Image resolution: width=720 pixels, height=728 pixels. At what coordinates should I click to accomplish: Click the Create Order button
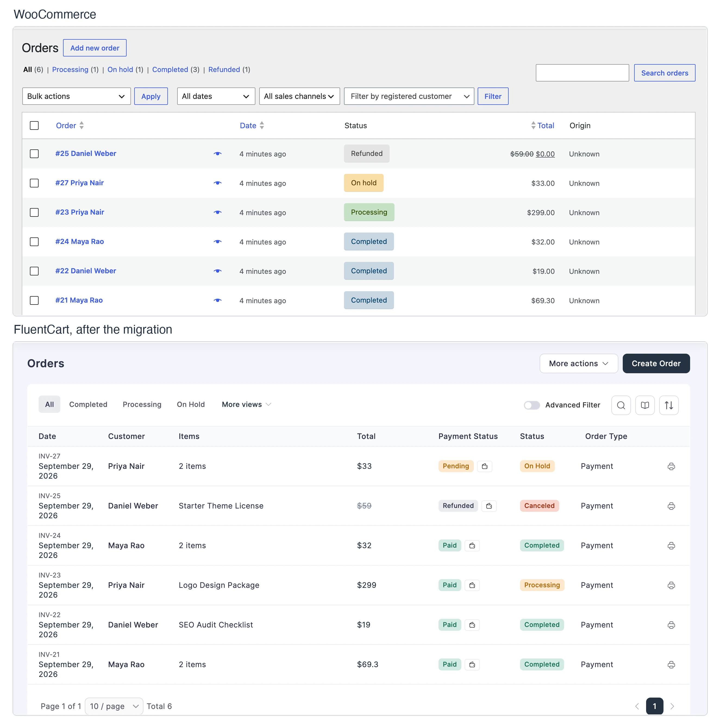tap(656, 364)
